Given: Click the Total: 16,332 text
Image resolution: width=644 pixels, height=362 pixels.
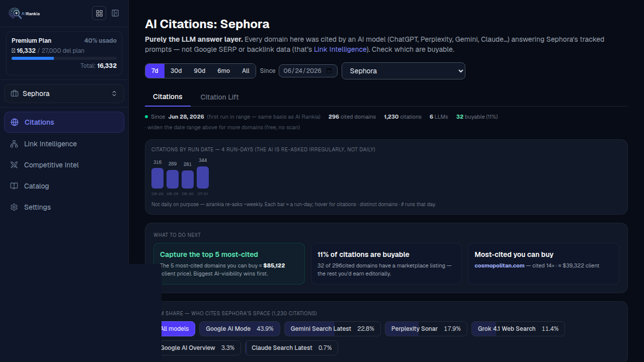Looking at the screenshot, I should pyautogui.click(x=99, y=66).
